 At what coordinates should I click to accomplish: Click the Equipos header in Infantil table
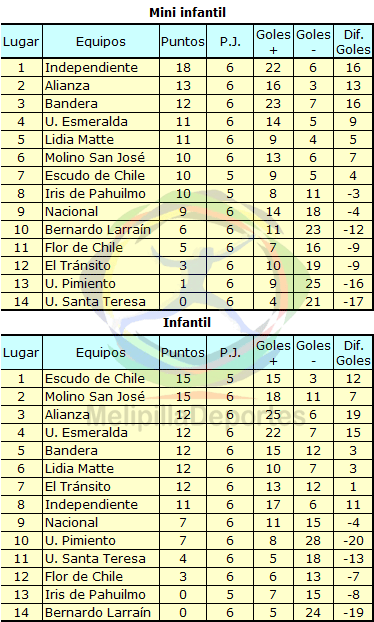pyautogui.click(x=101, y=352)
